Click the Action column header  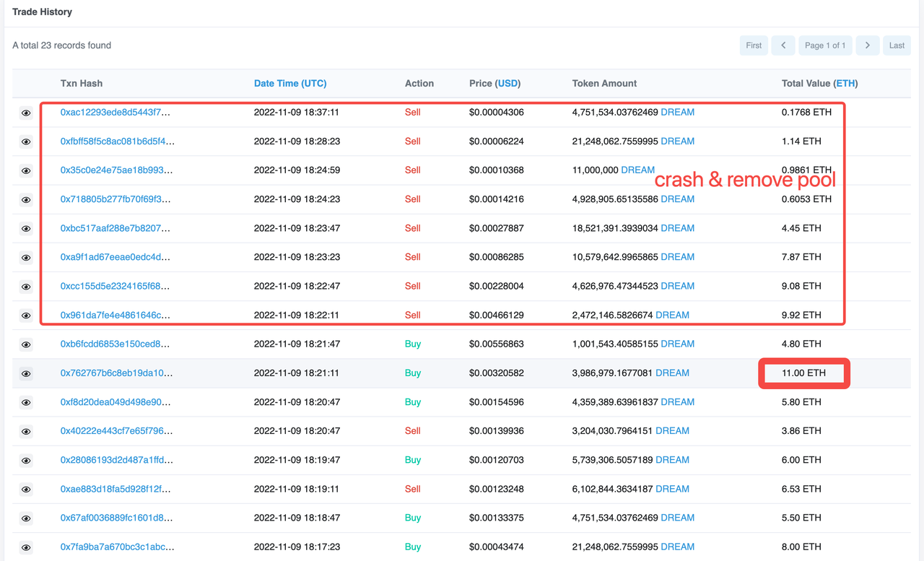pos(419,84)
